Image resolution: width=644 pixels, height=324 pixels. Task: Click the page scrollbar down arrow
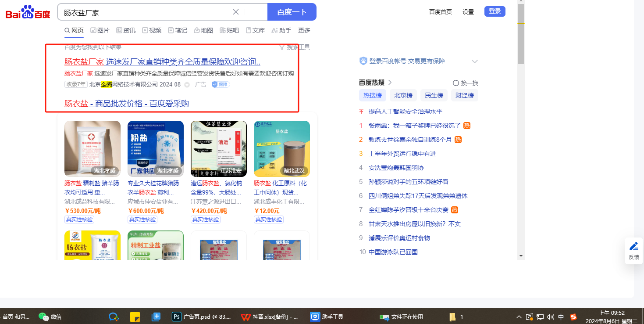[521, 256]
